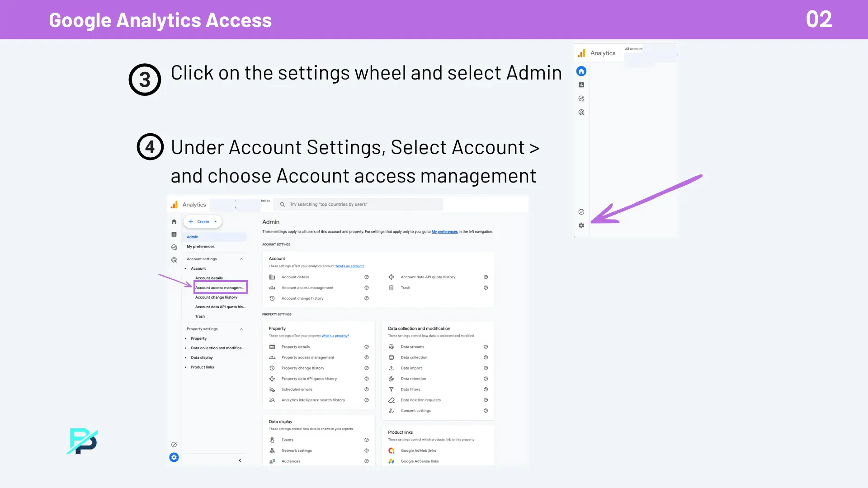Click the My preferences link in the description
The image size is (868, 488).
[x=444, y=232]
